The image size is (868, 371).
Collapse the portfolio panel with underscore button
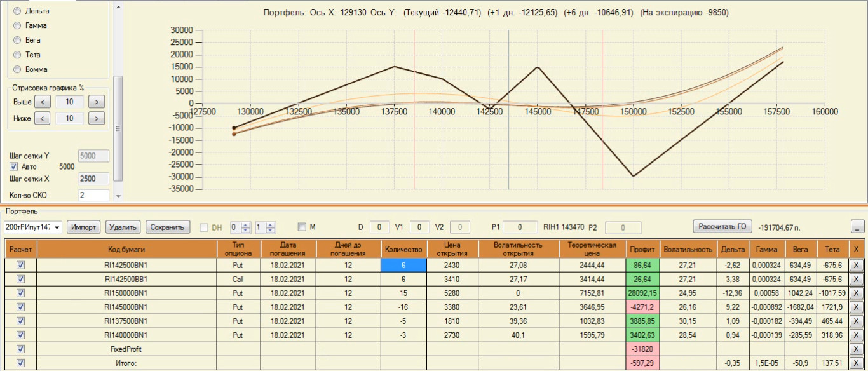click(x=857, y=227)
